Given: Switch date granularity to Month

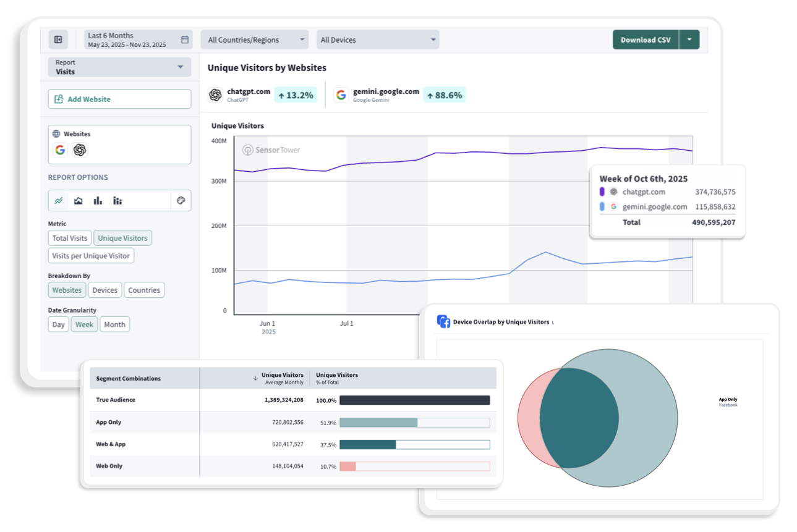Looking at the screenshot, I should 114,324.
